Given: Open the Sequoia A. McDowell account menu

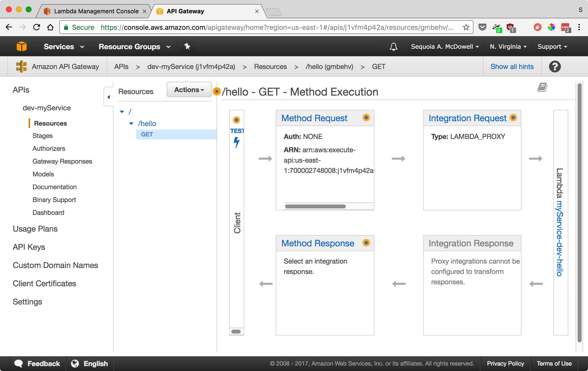Looking at the screenshot, I should pyautogui.click(x=445, y=47).
